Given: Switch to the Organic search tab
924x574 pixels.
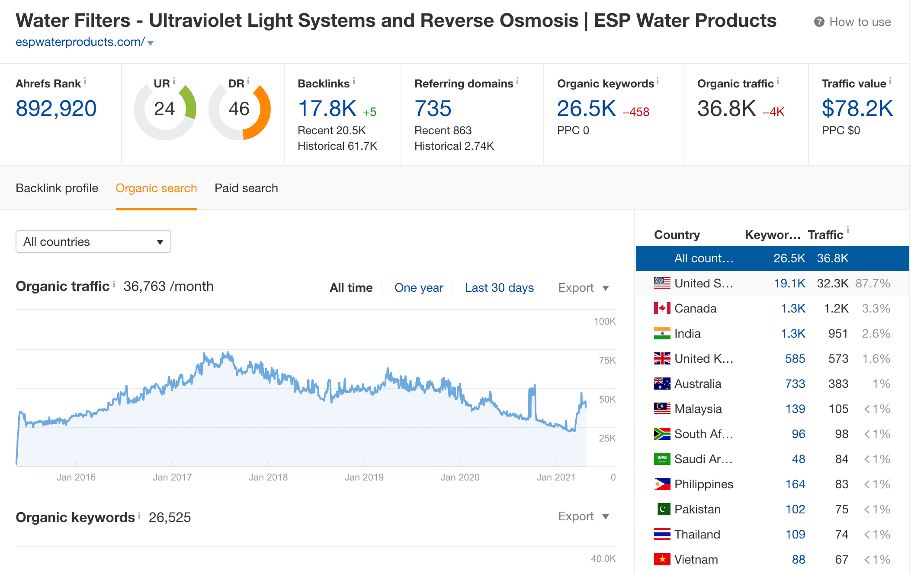Looking at the screenshot, I should point(156,188).
